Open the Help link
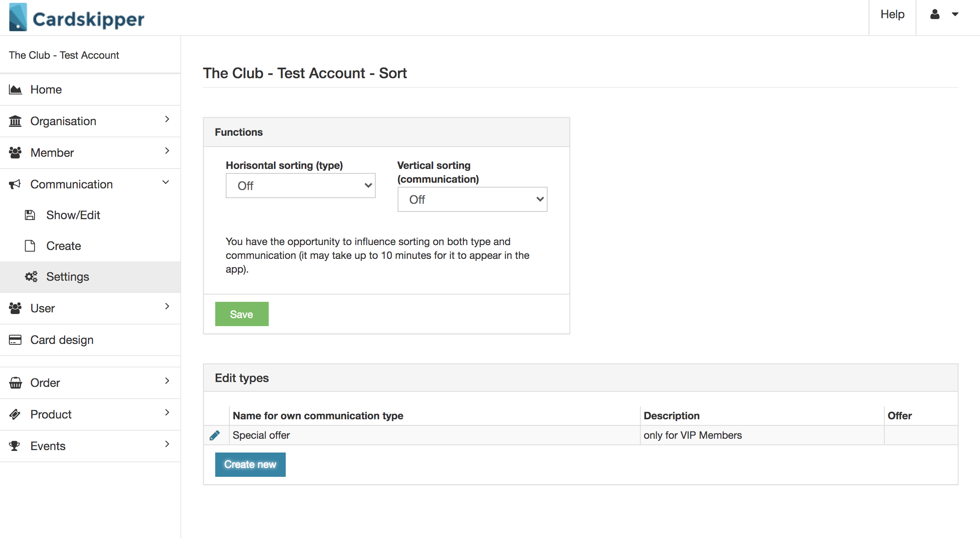980x538 pixels. 892,15
